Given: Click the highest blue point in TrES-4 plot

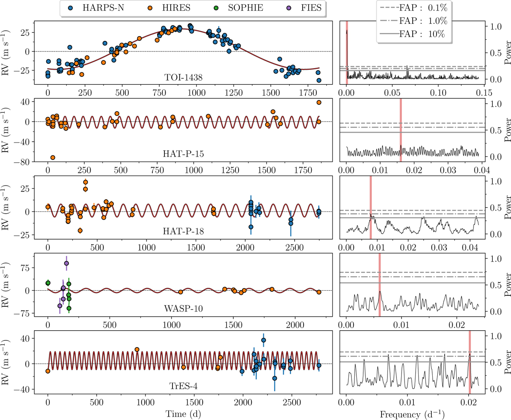Looking at the screenshot, I should 263,340.
